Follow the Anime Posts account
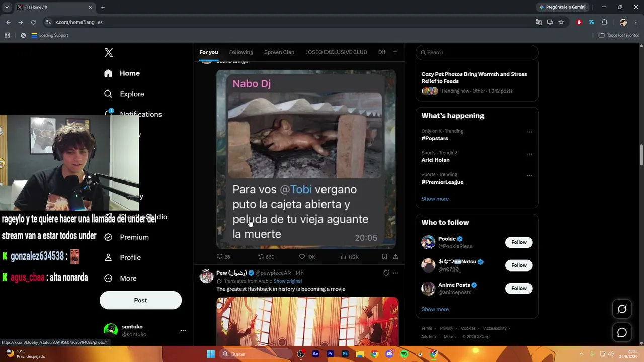This screenshot has height=362, width=644. [519, 288]
